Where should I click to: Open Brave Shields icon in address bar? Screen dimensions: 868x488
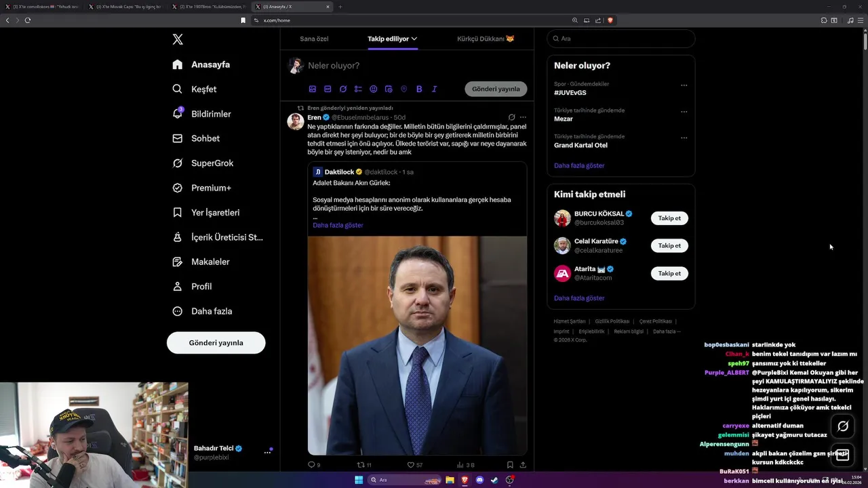[610, 20]
